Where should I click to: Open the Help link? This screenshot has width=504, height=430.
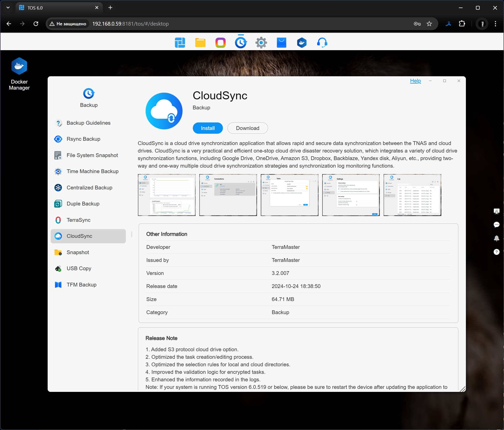coord(415,81)
